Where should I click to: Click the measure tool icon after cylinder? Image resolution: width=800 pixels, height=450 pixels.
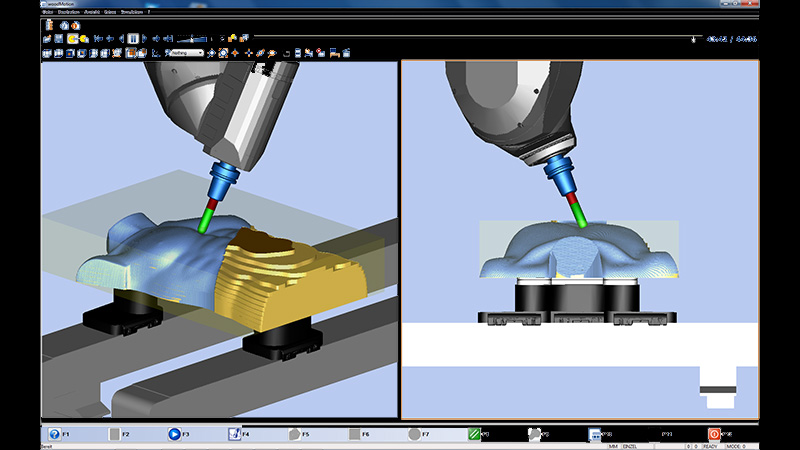[309, 53]
